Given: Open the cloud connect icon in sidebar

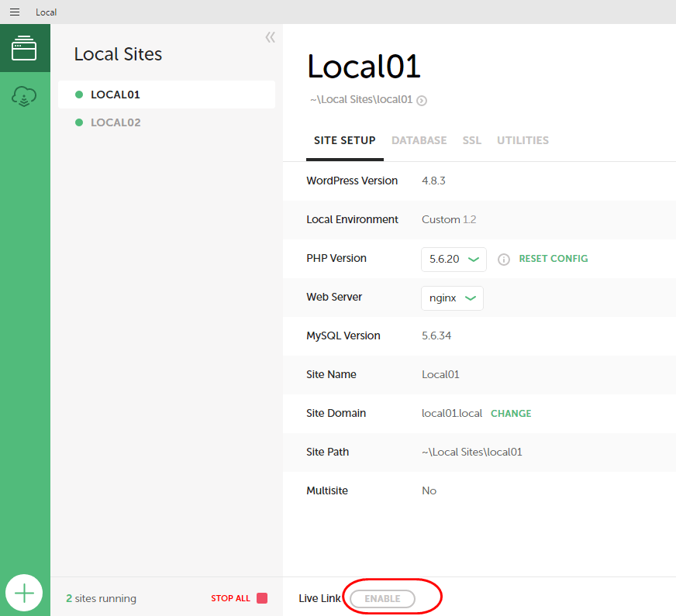Looking at the screenshot, I should (24, 96).
